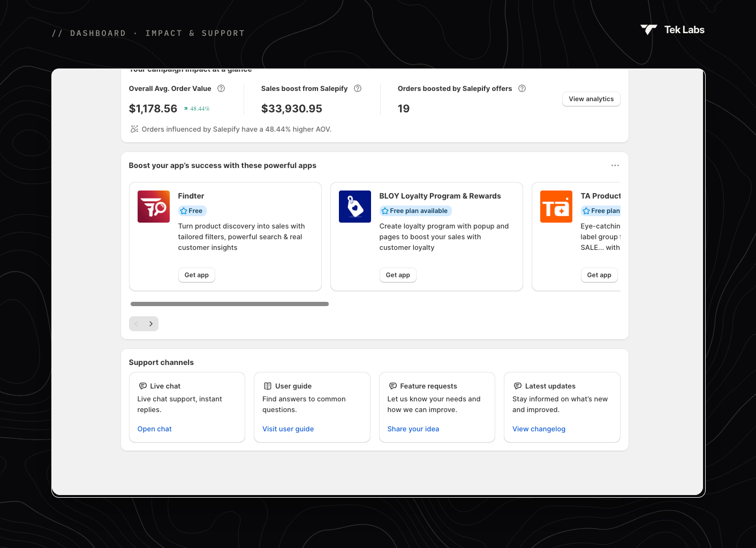This screenshot has width=756, height=548.
Task: Click the $1,178.56 average order value
Action: pos(153,109)
